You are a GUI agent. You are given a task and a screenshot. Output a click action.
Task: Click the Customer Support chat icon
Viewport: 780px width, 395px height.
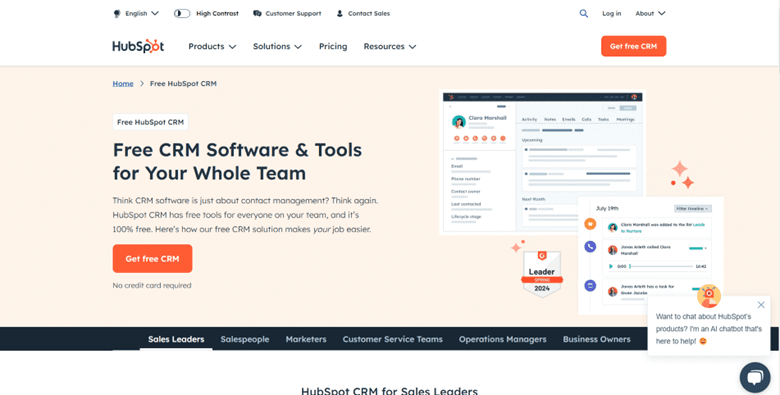[257, 13]
